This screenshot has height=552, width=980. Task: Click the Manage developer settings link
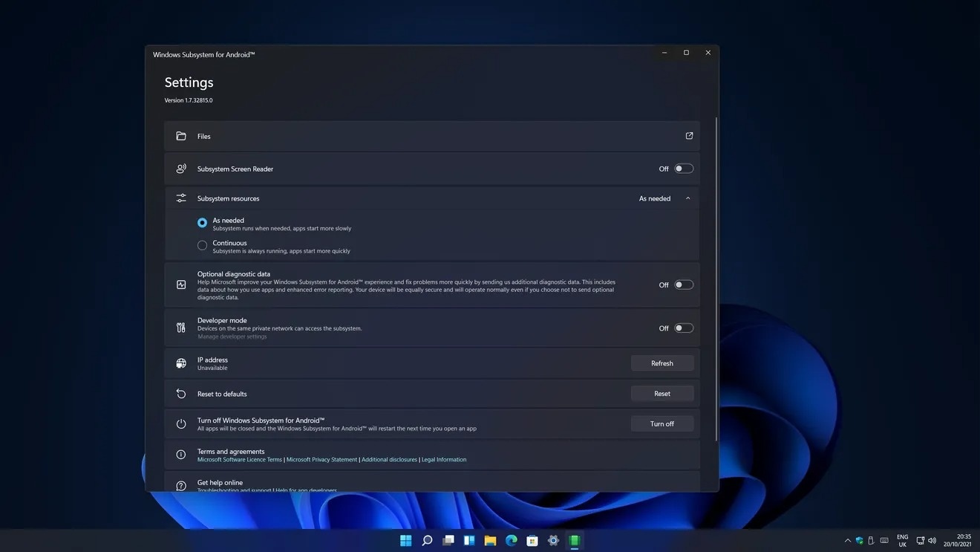(x=232, y=336)
